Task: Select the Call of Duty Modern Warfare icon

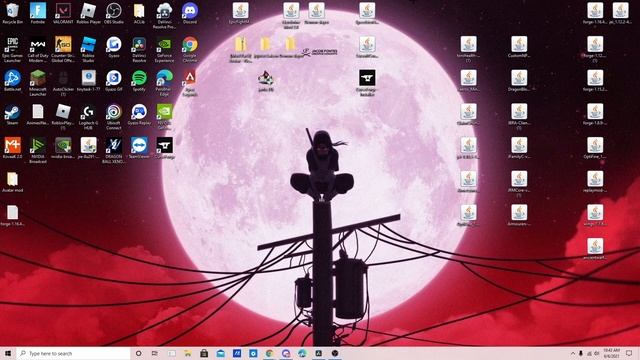Action: pyautogui.click(x=38, y=49)
